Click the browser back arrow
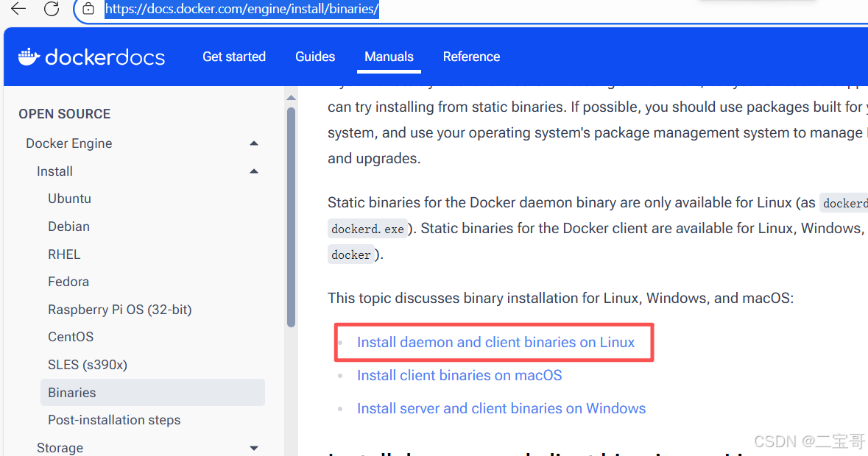The height and width of the screenshot is (456, 868). [x=18, y=9]
